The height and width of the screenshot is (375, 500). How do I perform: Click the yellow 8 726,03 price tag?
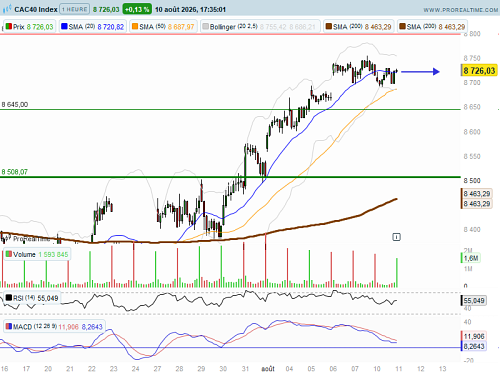tap(479, 71)
